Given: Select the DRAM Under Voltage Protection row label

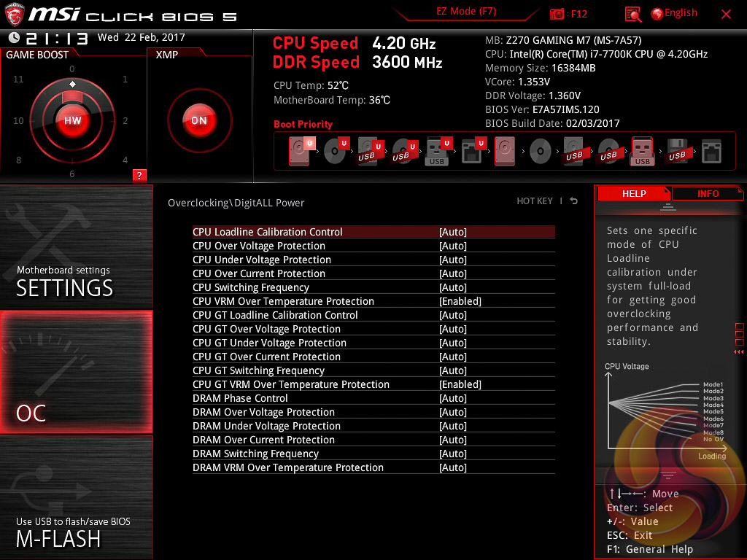Looking at the screenshot, I should [266, 426].
